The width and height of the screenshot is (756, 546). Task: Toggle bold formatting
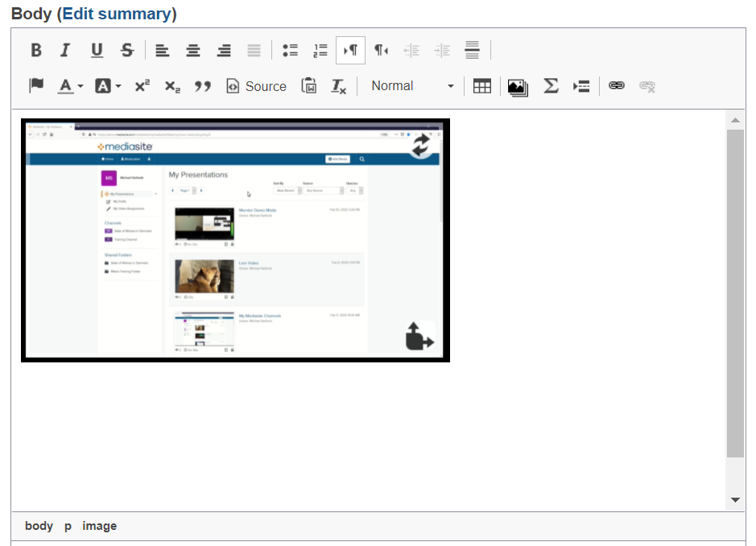(x=36, y=51)
